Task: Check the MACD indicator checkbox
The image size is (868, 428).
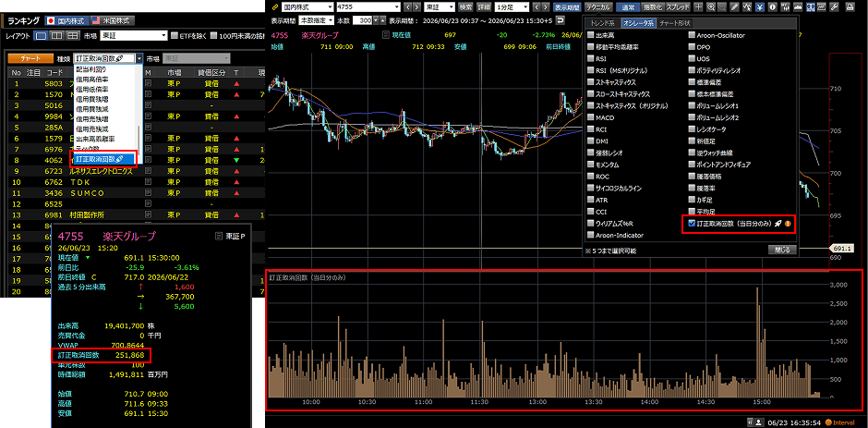Action: point(591,117)
